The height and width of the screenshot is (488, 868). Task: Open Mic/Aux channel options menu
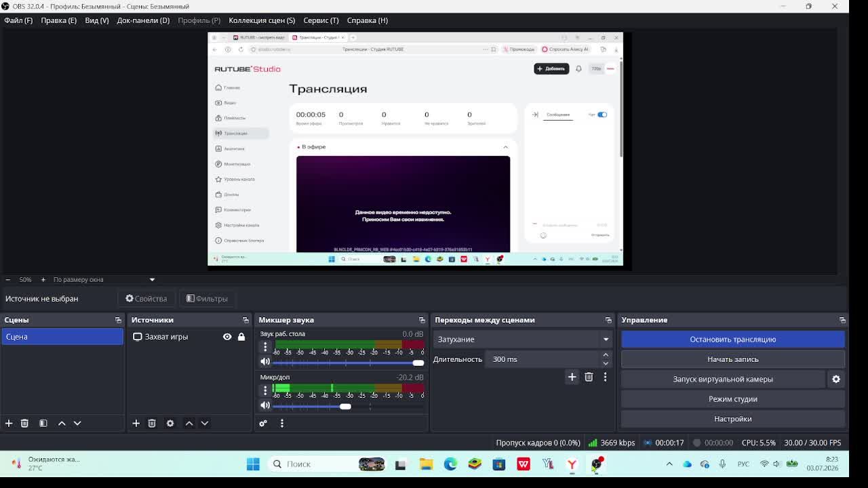tap(265, 390)
